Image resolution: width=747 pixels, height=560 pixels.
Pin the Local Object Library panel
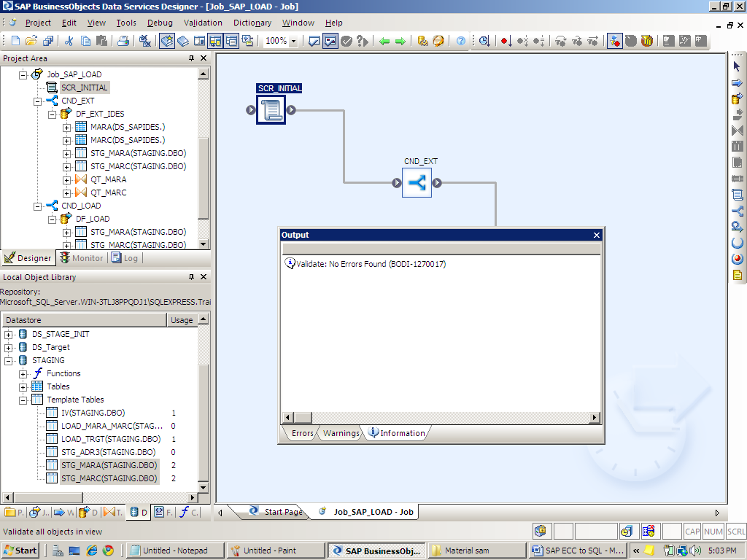coord(192,276)
